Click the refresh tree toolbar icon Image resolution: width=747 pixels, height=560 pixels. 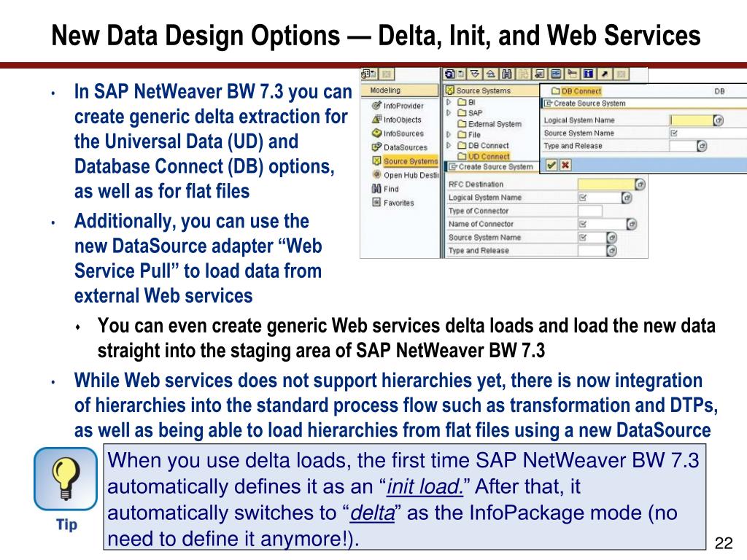[449, 74]
